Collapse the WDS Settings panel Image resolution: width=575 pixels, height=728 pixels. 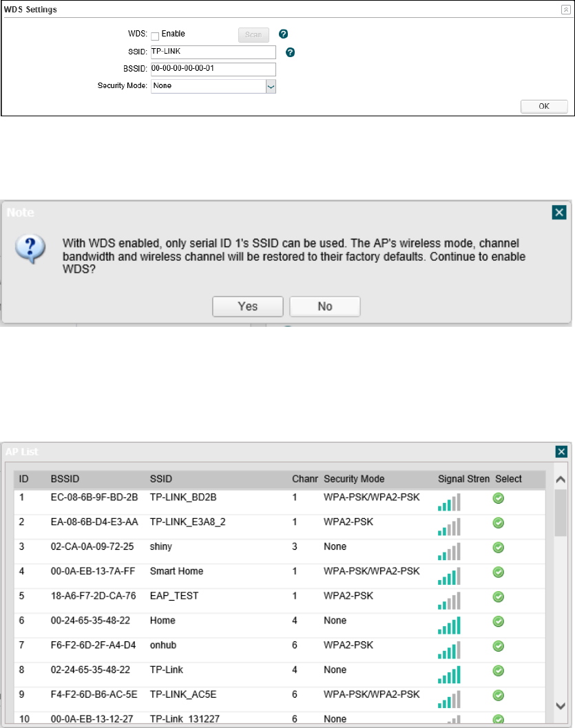coord(566,9)
